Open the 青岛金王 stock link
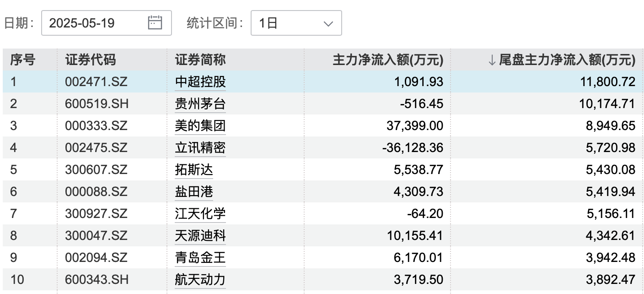Screen dimensions: 644x294 click(200, 258)
